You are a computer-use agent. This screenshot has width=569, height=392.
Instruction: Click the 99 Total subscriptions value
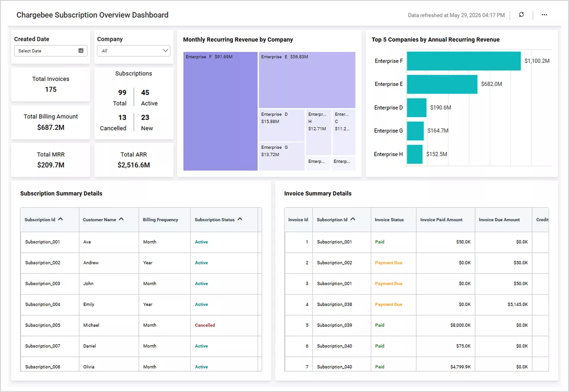tap(122, 92)
